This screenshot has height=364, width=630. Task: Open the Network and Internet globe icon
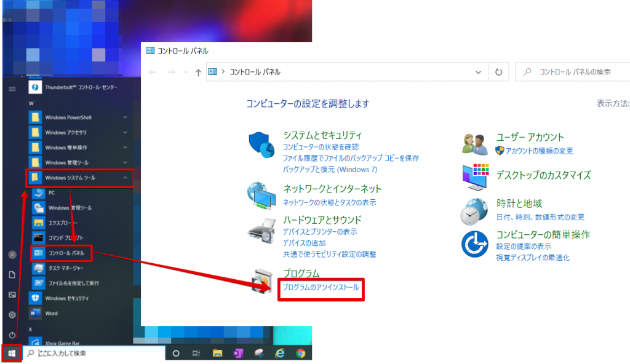(x=261, y=196)
